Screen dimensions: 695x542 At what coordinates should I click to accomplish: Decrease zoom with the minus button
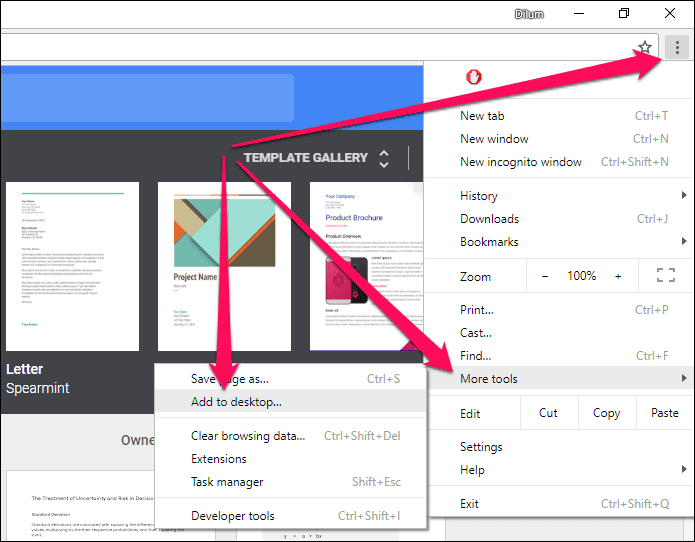point(545,276)
